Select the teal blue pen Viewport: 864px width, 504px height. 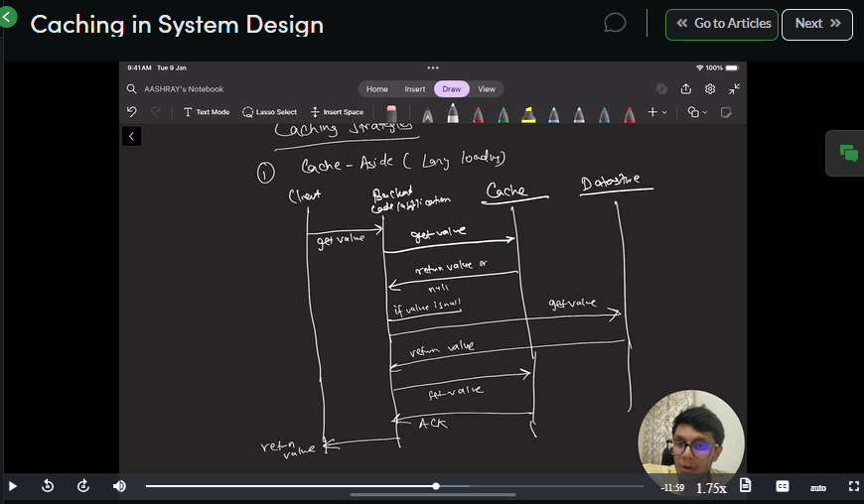(605, 114)
